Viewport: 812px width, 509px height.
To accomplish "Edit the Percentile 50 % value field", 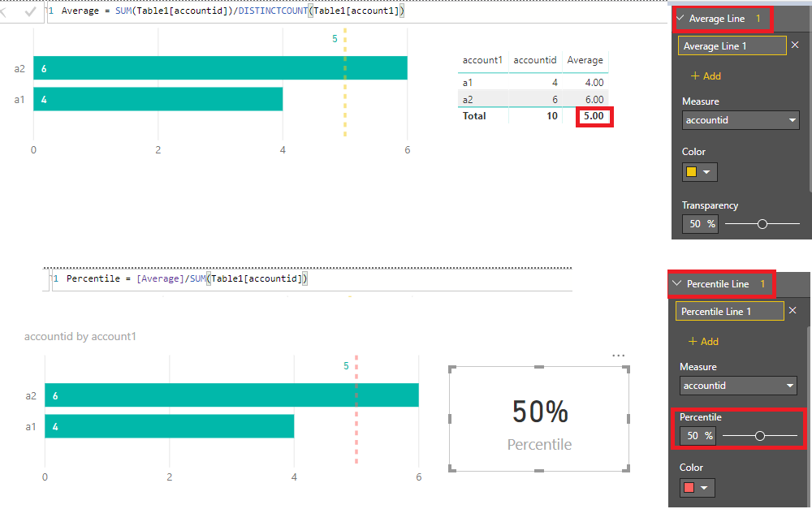I will [698, 435].
